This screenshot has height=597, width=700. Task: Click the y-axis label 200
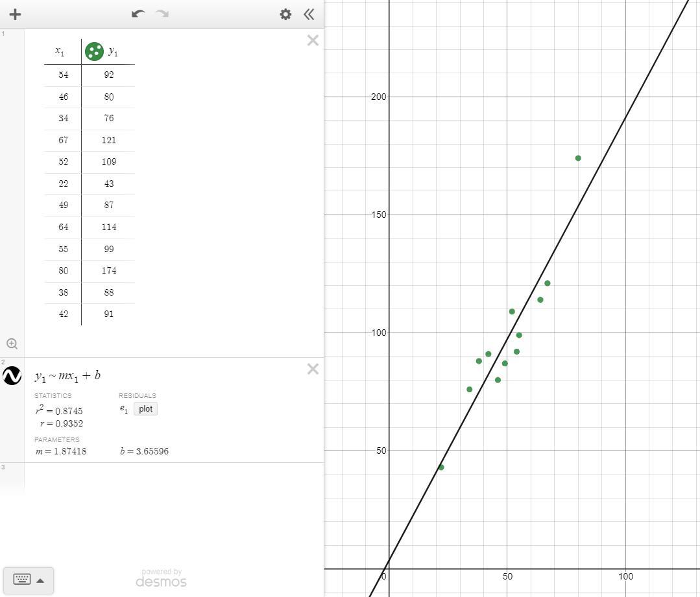click(379, 97)
